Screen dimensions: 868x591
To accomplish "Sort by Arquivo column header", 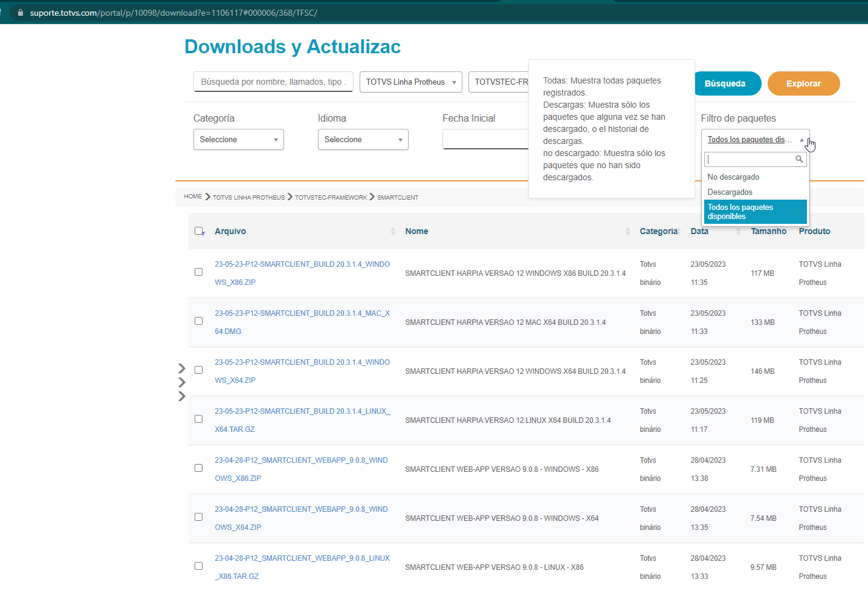I will 230,231.
